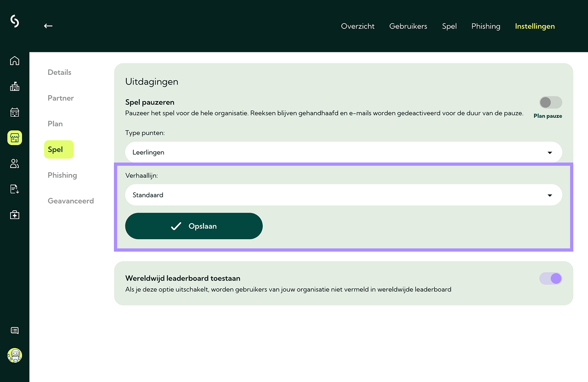Select Phishing in the settings side menu
The image size is (588, 382).
coord(62,175)
